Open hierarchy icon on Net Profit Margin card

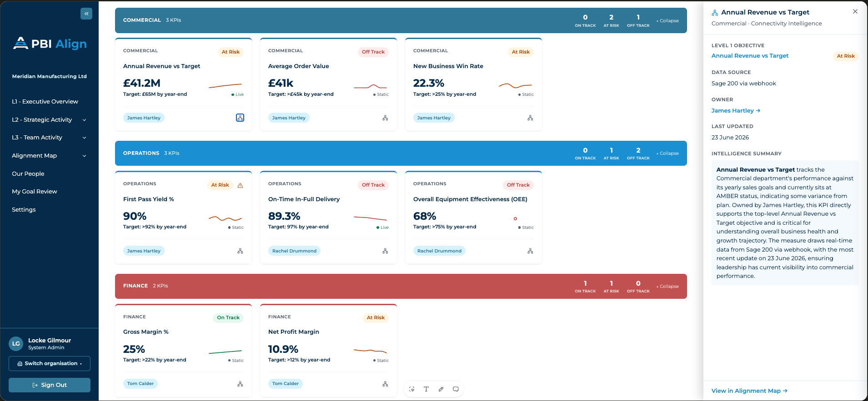coord(385,384)
